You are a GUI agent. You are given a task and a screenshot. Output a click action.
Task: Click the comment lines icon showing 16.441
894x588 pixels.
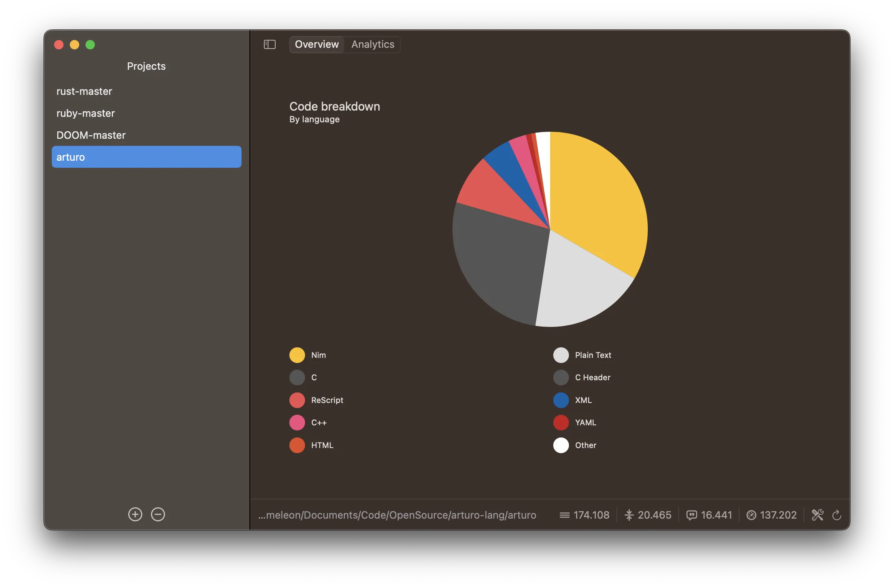click(692, 515)
